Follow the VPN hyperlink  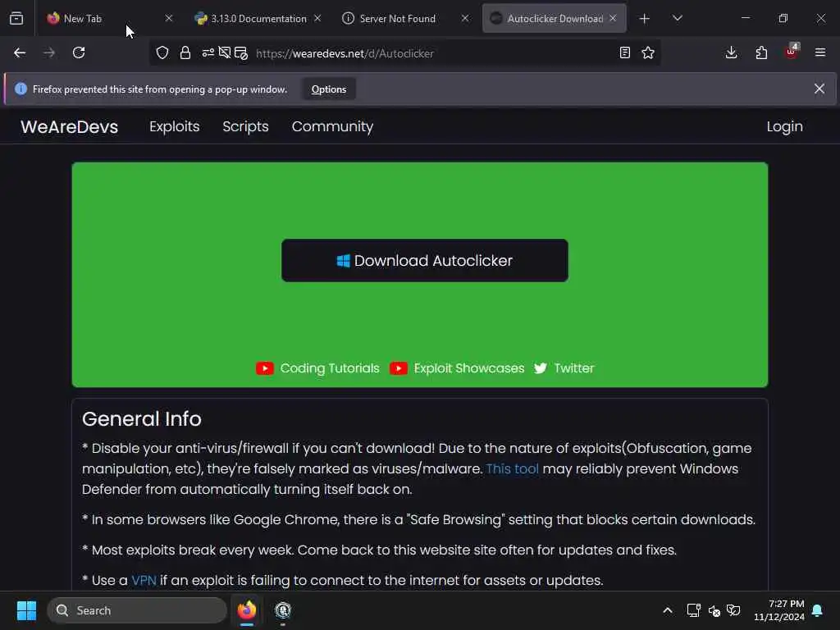pyautogui.click(x=144, y=580)
